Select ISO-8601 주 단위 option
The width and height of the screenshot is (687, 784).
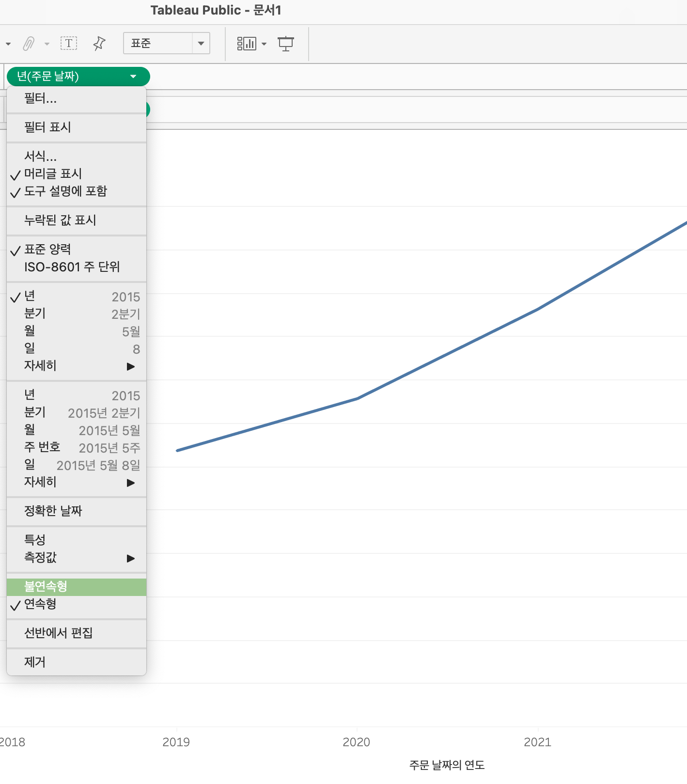77,267
